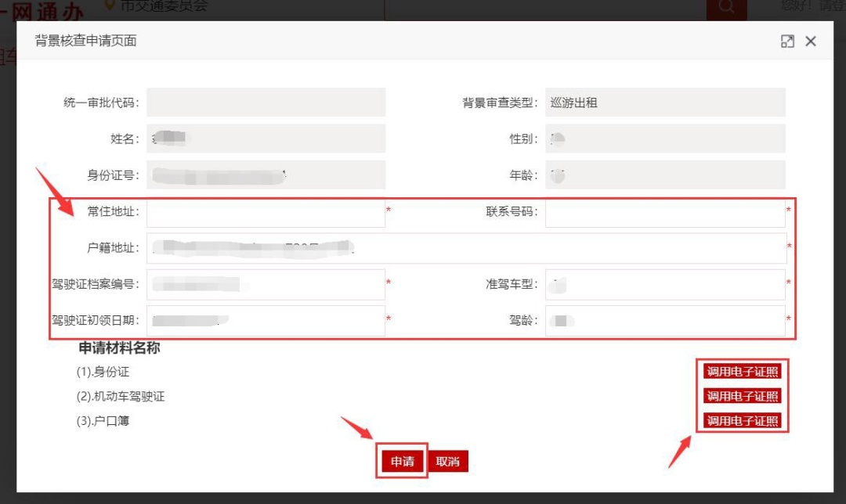Click the 统一审批代码 field

click(266, 103)
